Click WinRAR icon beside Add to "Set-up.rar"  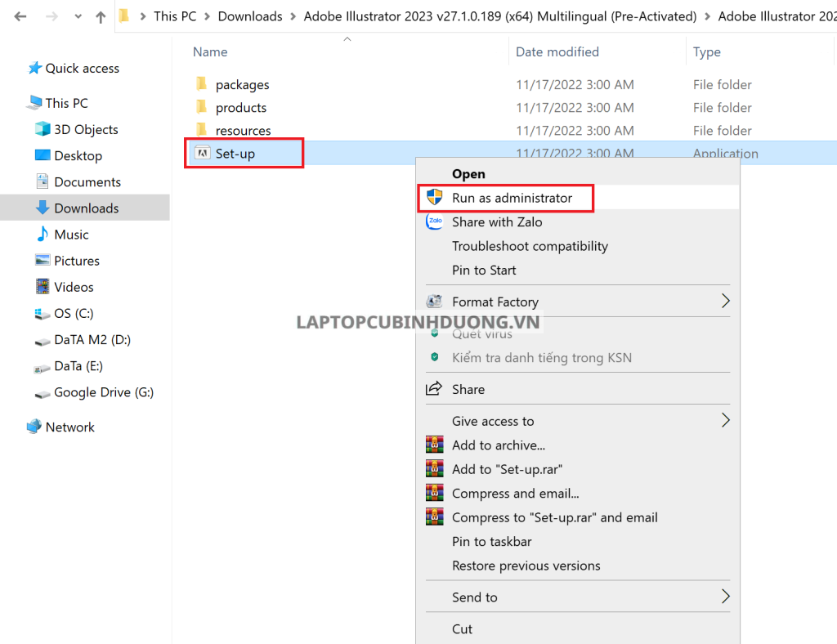[435, 468]
